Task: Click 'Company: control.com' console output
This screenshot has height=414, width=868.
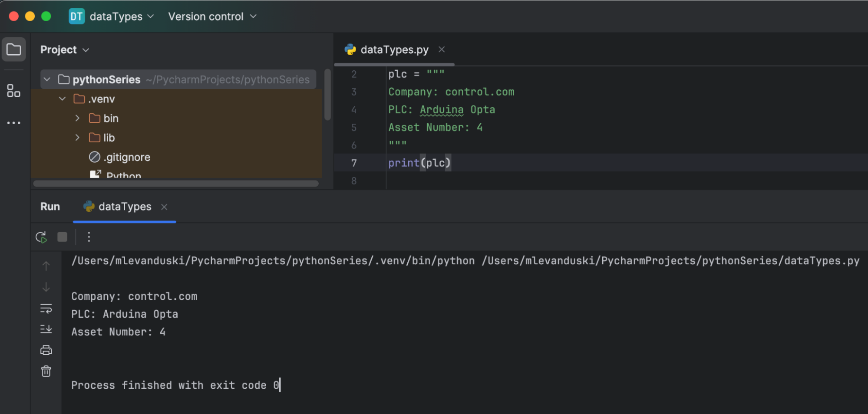Action: pyautogui.click(x=134, y=296)
